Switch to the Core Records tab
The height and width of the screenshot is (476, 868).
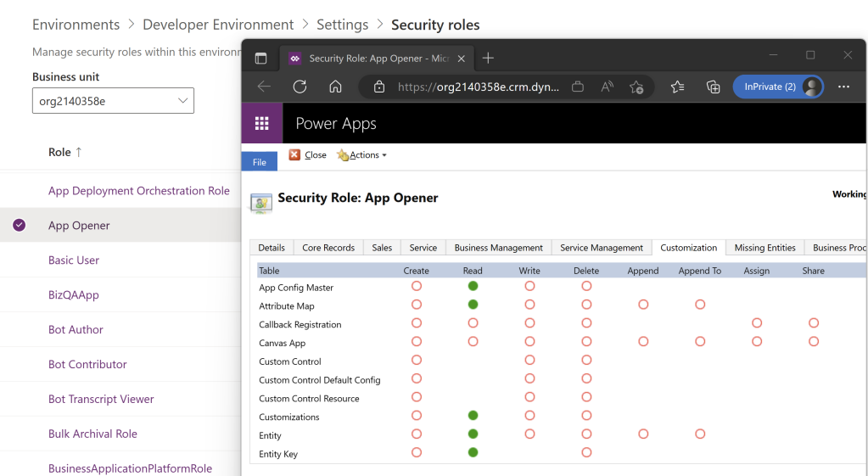[328, 248]
